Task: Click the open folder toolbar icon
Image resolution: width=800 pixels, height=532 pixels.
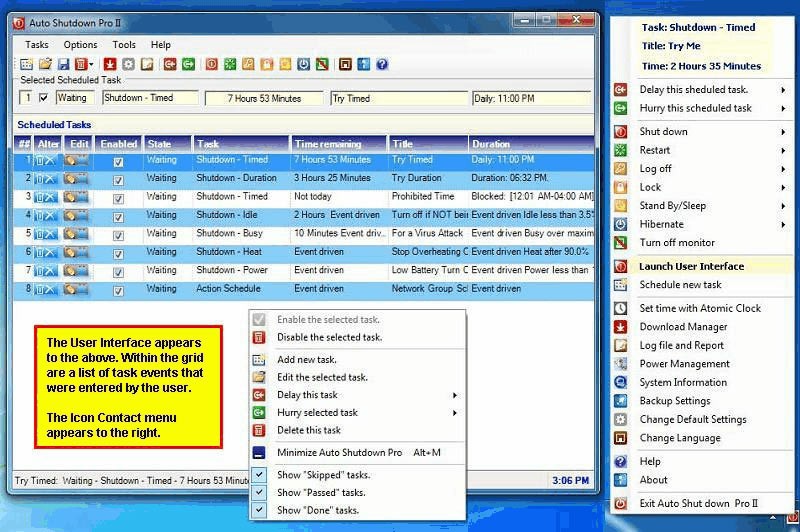Action: click(45, 64)
